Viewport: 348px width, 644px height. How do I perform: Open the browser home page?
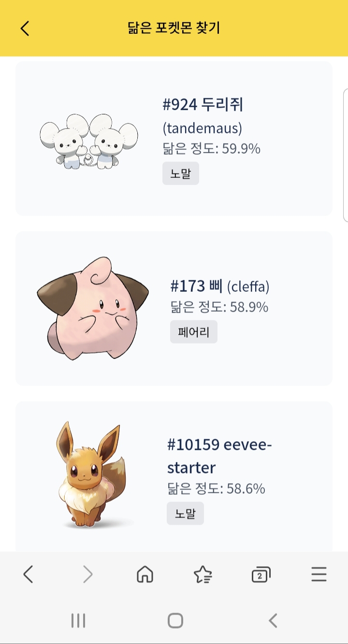point(145,574)
